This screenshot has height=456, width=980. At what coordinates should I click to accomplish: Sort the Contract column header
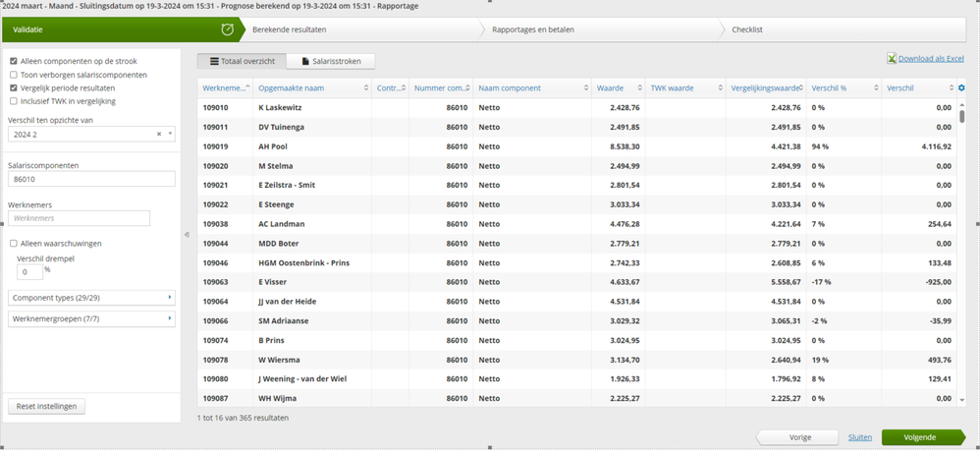click(390, 88)
